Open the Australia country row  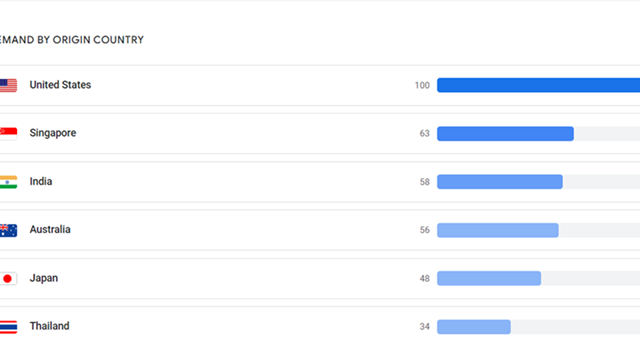(320, 230)
